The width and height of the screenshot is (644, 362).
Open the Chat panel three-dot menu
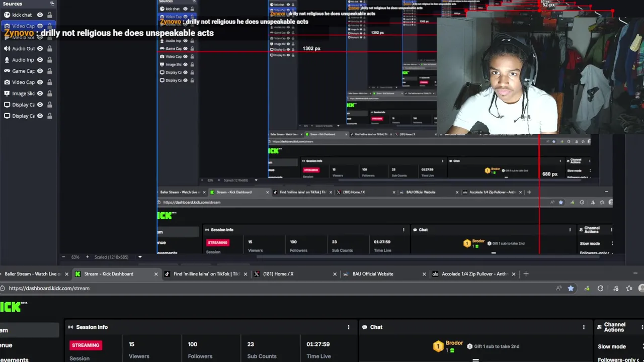coord(584,327)
